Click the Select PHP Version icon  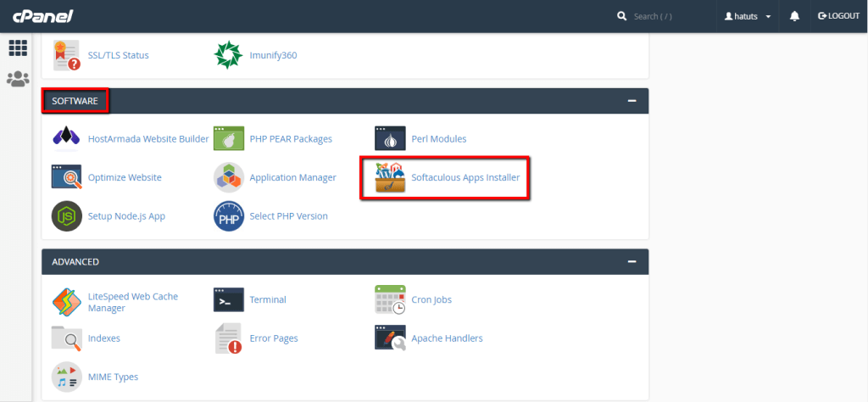pyautogui.click(x=229, y=216)
